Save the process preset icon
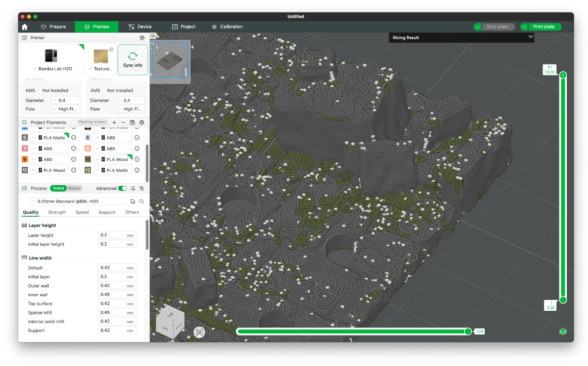Viewport: 588px width, 366px height. coord(133,201)
